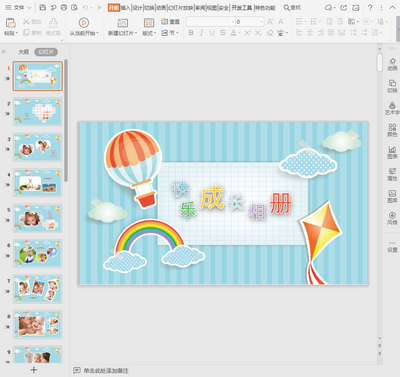The width and height of the screenshot is (400, 377).
Task: Open the Properties (属性) side panel
Action: coord(392,174)
